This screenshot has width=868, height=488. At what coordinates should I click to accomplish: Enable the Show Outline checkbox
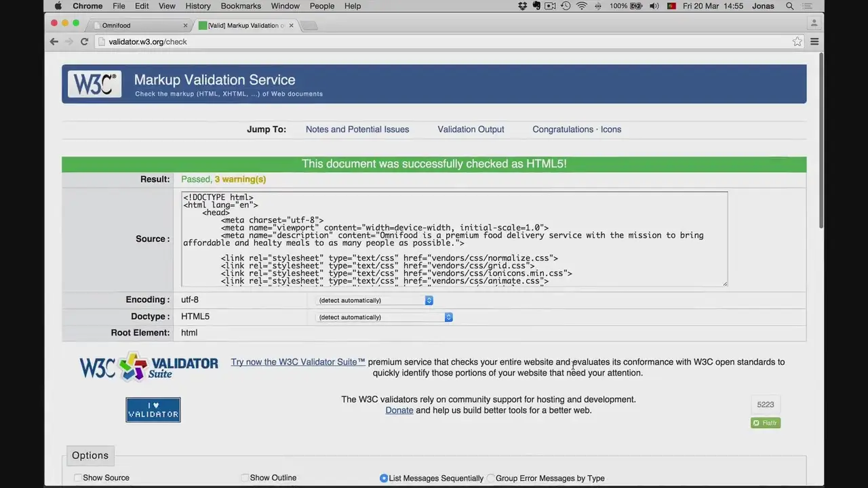click(x=245, y=478)
